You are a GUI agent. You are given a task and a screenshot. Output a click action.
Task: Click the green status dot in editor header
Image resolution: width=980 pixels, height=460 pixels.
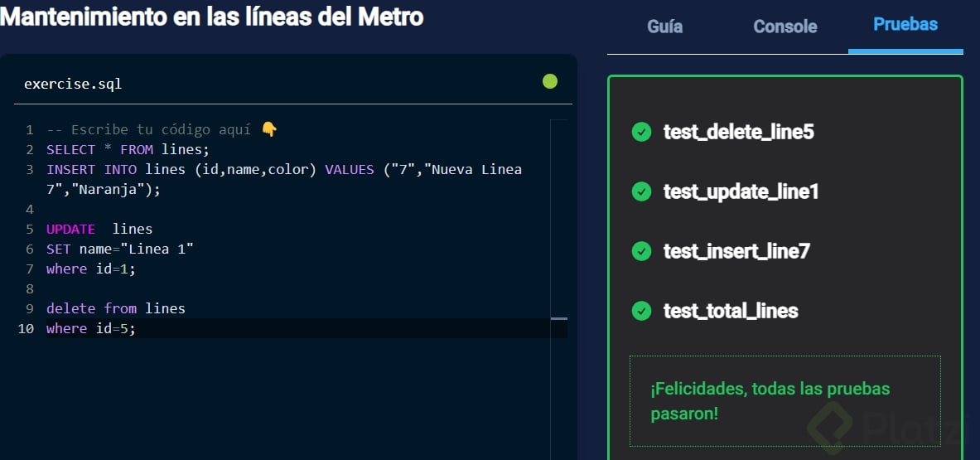coord(549,81)
